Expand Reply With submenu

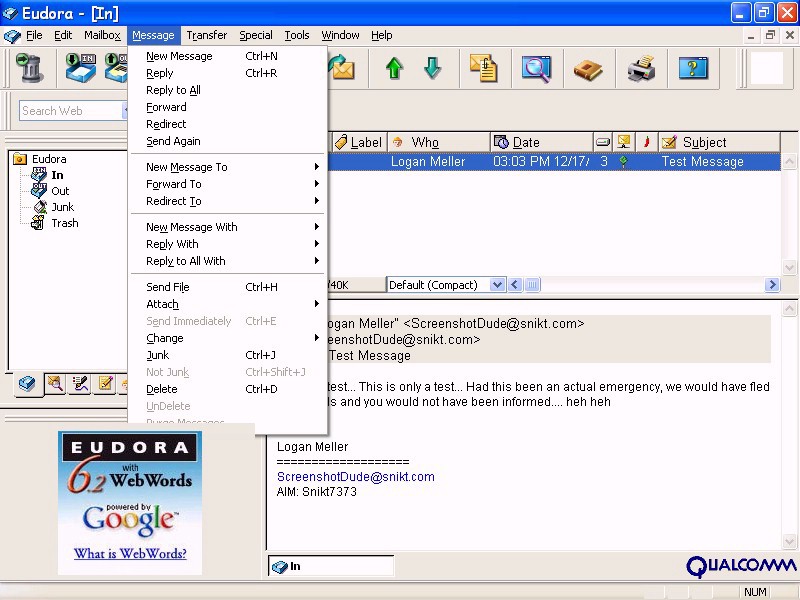tap(229, 244)
